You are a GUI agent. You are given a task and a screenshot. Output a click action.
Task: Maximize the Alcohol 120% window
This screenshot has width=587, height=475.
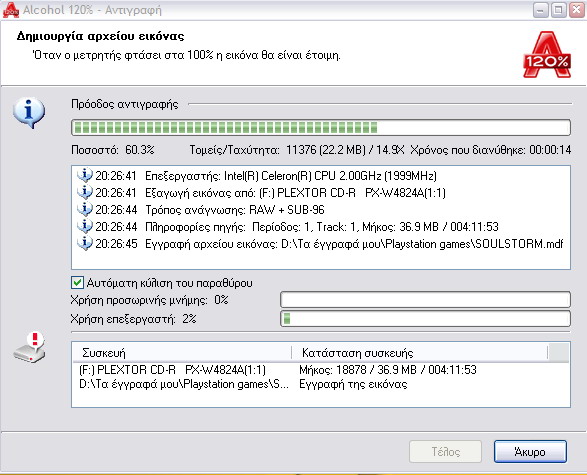558,10
